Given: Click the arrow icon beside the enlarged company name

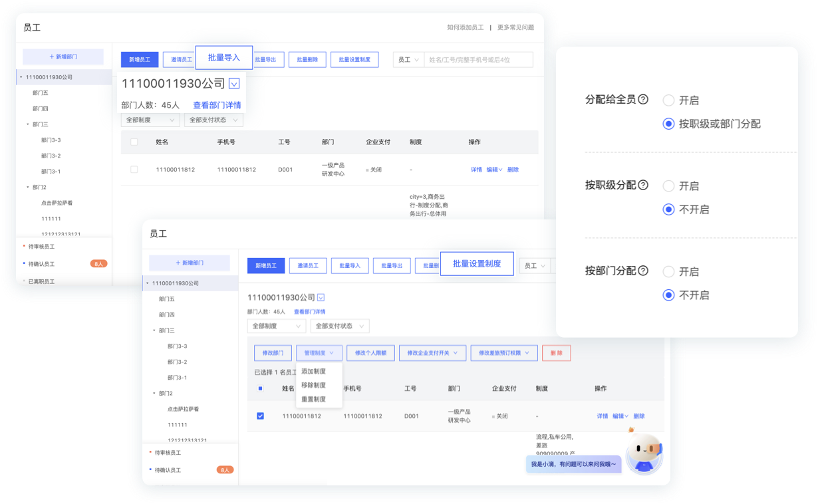Looking at the screenshot, I should click(233, 84).
